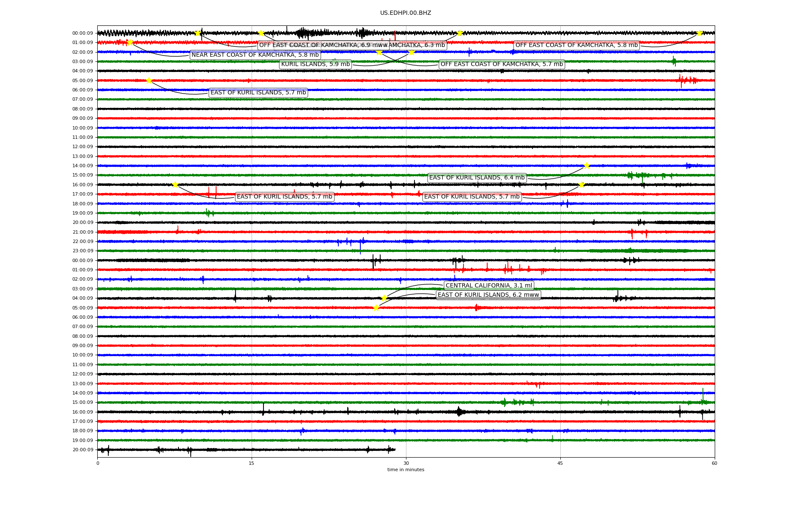Click the 23:00:09 time label
The width and height of the screenshot is (812, 508).
[82, 251]
